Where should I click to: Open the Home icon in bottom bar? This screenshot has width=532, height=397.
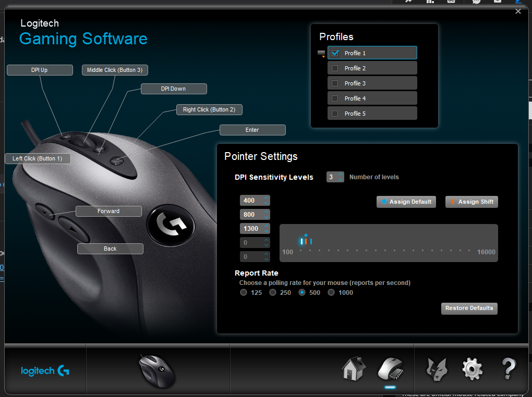353,369
